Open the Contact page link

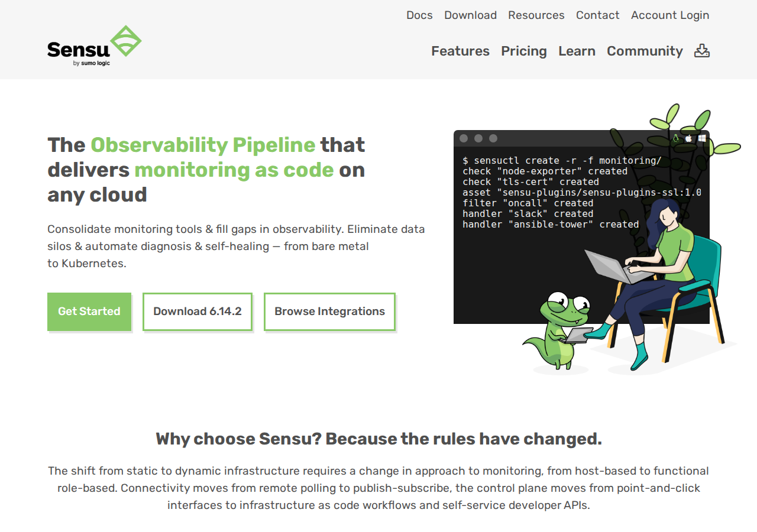[598, 15]
